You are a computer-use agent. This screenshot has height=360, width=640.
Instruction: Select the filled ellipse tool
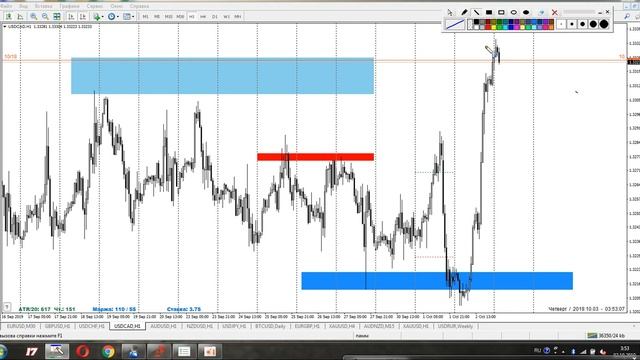tap(526, 12)
